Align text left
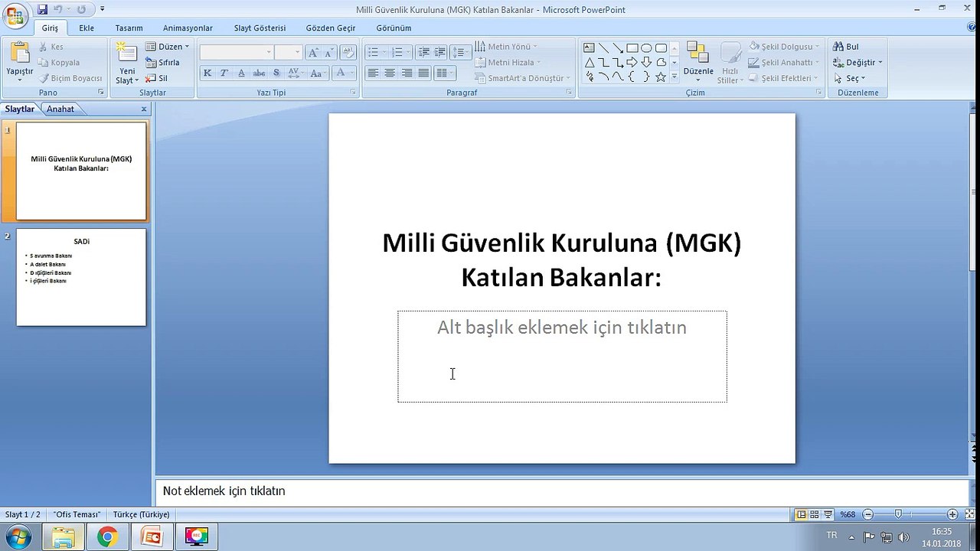Screen dimensions: 980x551 click(373, 73)
